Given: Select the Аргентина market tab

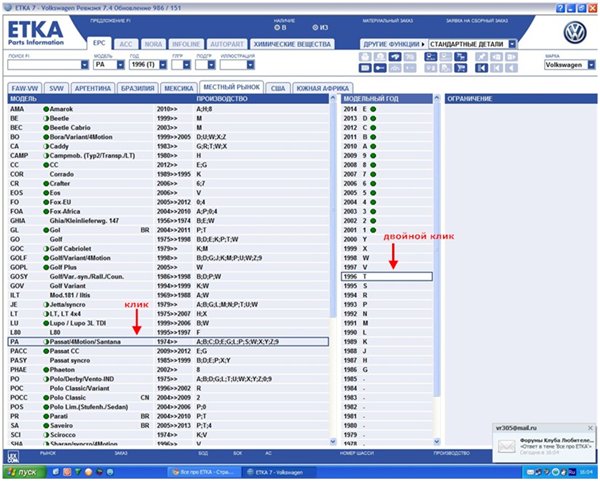Looking at the screenshot, I should 93,88.
